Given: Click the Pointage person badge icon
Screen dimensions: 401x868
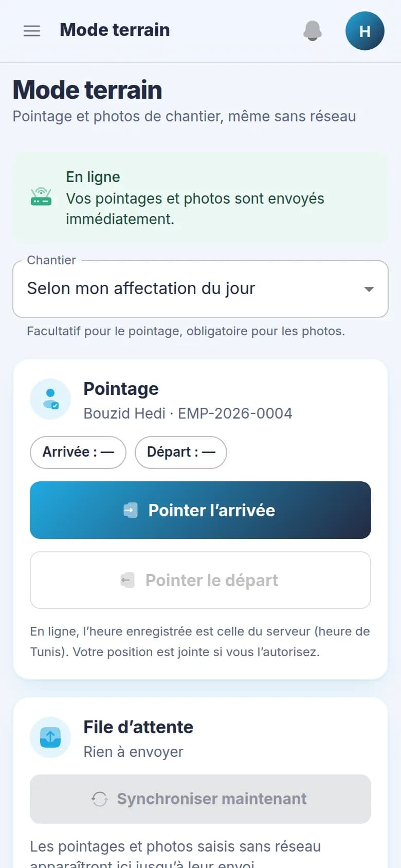Looking at the screenshot, I should click(x=50, y=399).
